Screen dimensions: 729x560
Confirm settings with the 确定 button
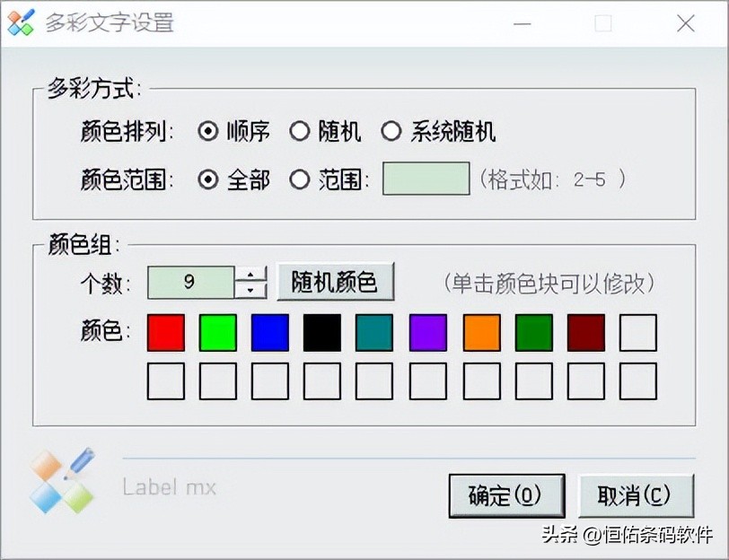point(507,494)
